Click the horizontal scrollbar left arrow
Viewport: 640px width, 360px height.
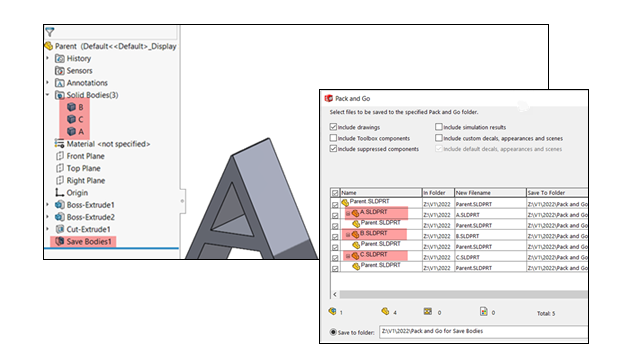click(335, 294)
